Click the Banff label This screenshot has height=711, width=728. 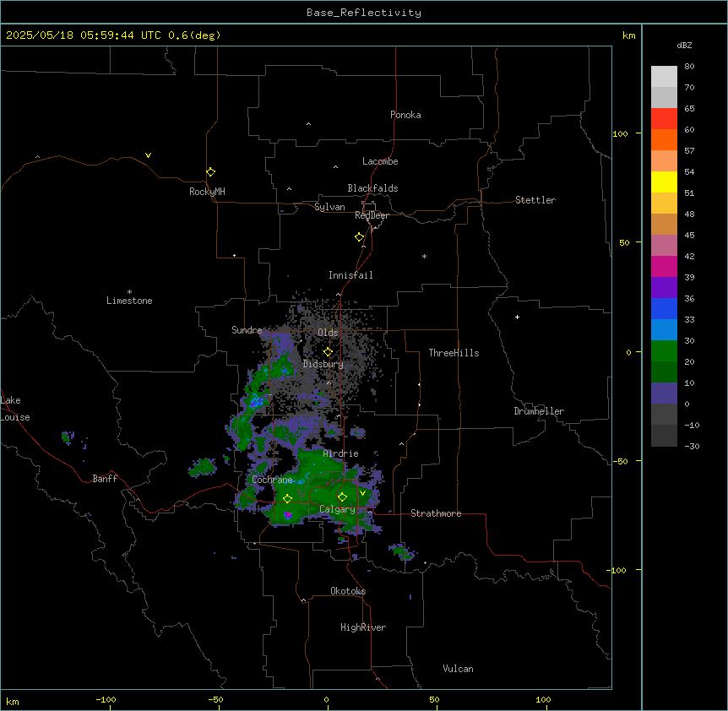tap(105, 479)
